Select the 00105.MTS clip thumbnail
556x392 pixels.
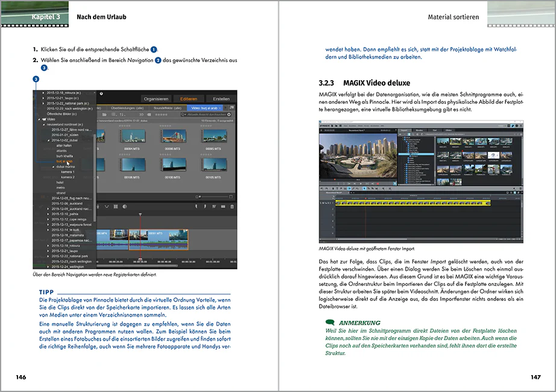tap(213, 165)
